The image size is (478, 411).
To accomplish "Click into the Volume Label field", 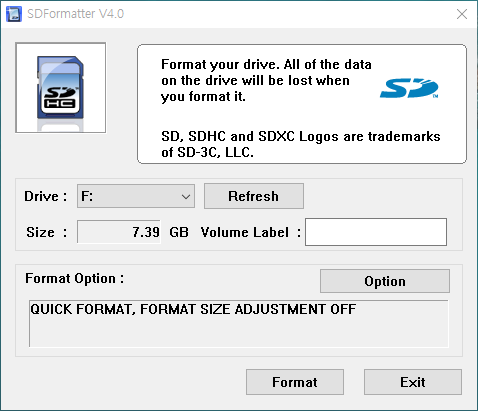I will coord(376,232).
